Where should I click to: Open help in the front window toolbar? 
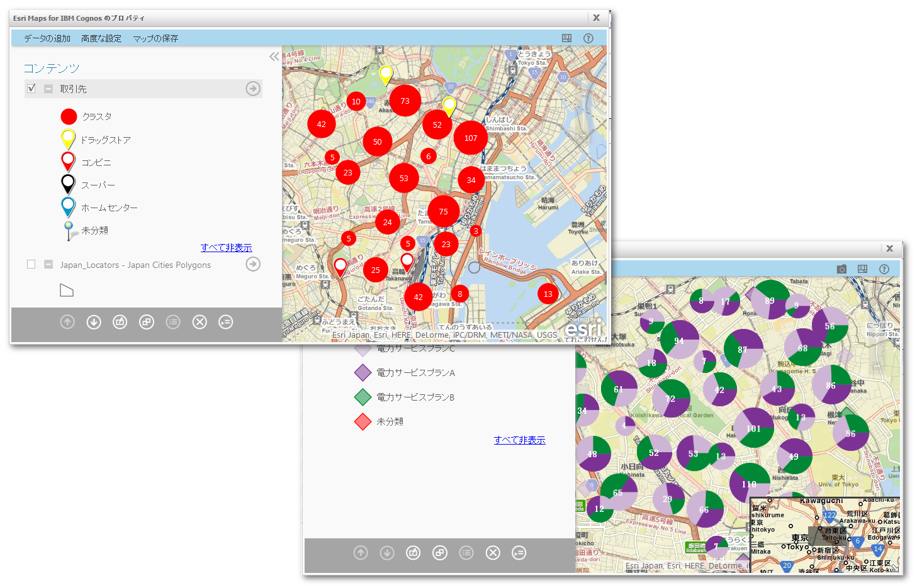(x=588, y=38)
